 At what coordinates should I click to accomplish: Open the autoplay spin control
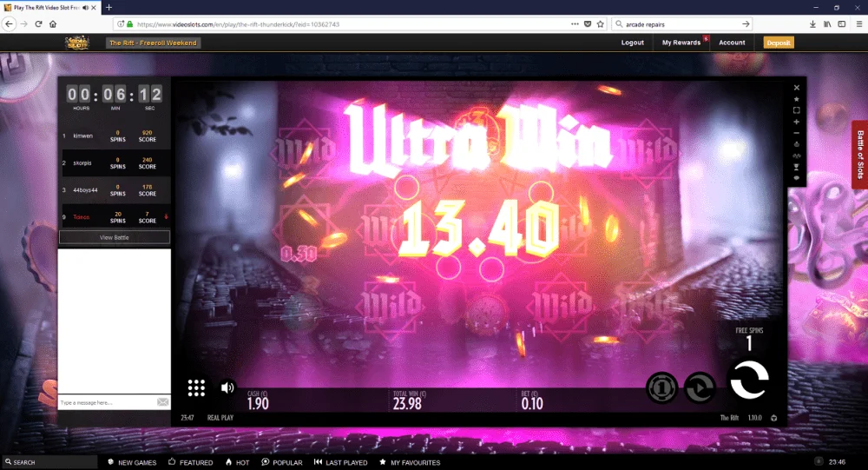pos(700,387)
